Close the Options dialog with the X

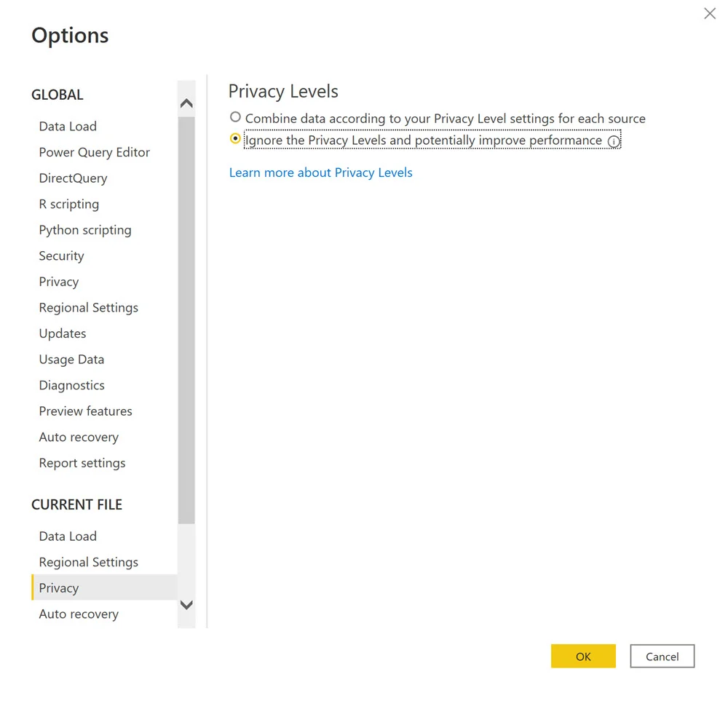(x=710, y=14)
